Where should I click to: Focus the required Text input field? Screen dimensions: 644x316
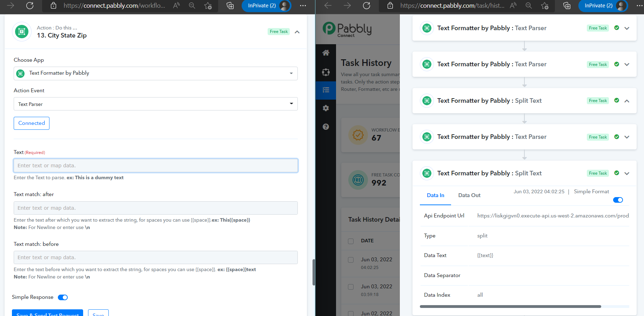[156, 166]
